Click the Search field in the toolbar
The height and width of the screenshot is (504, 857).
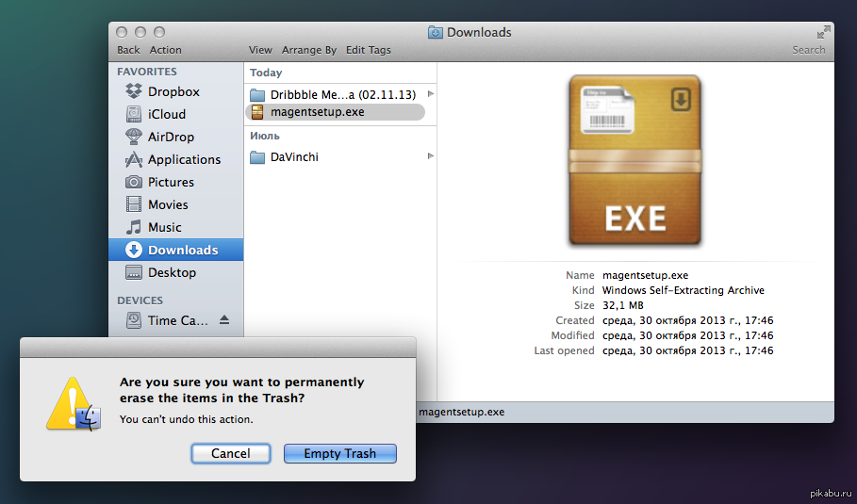click(809, 50)
